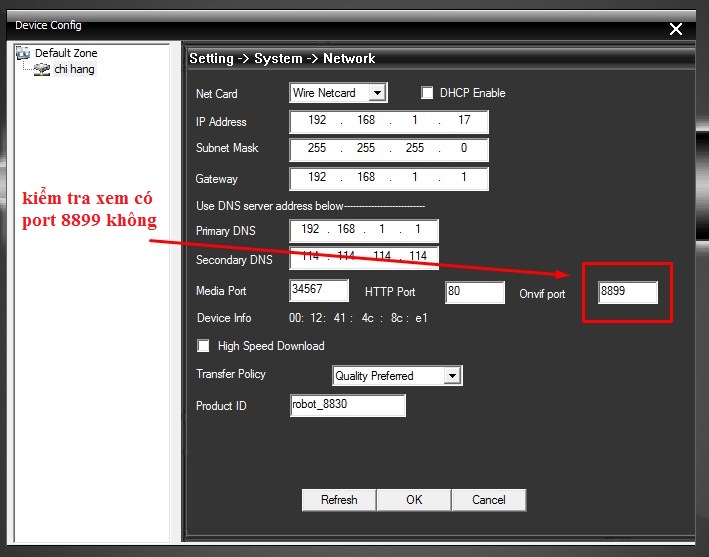709x557 pixels.
Task: Toggle High Speed Download checkbox
Action: click(x=204, y=346)
